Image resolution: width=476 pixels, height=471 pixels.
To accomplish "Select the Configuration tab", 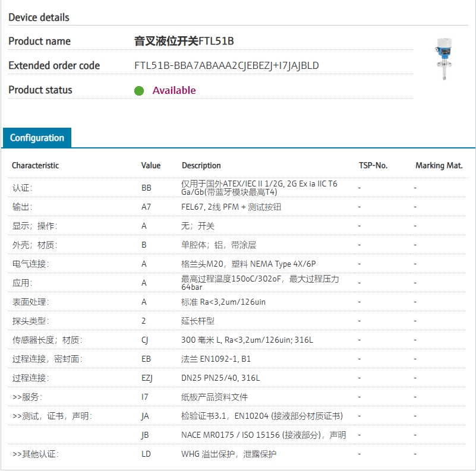I will click(x=37, y=138).
